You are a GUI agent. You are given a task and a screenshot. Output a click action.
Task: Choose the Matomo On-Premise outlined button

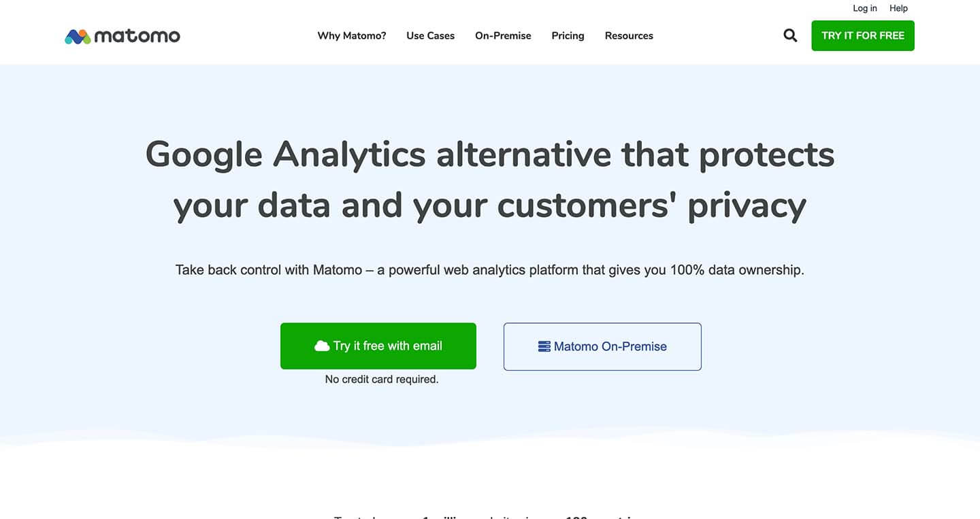pos(602,346)
